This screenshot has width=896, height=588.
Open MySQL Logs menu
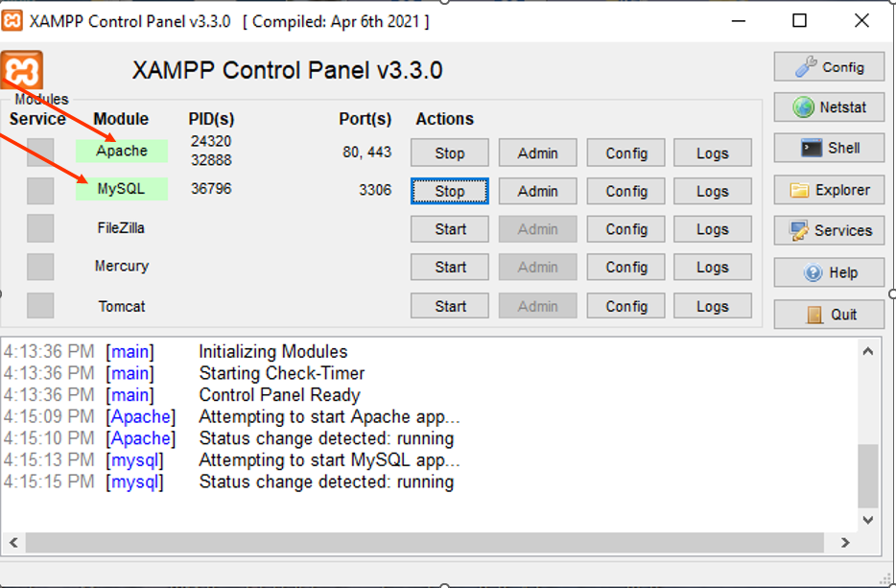coord(713,191)
